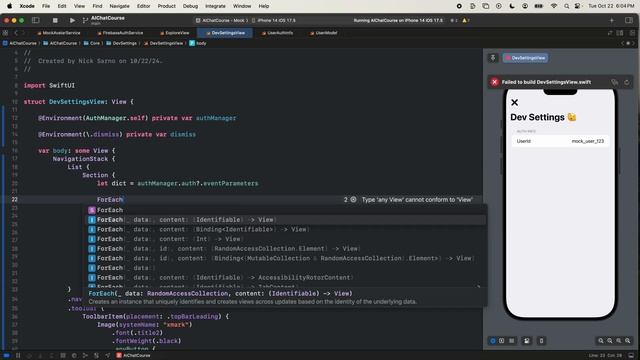Stop the running AIChatCourse app
The height and width of the screenshot is (360, 640).
coord(55,20)
